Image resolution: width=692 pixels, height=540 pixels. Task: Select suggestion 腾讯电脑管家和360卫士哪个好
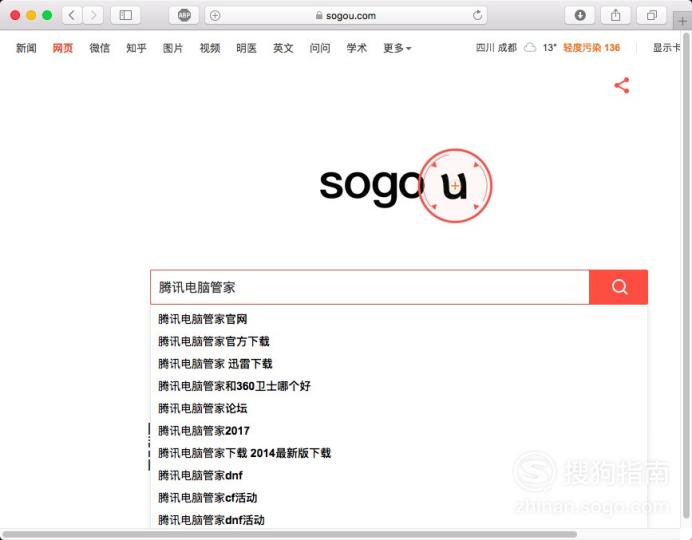pos(234,386)
